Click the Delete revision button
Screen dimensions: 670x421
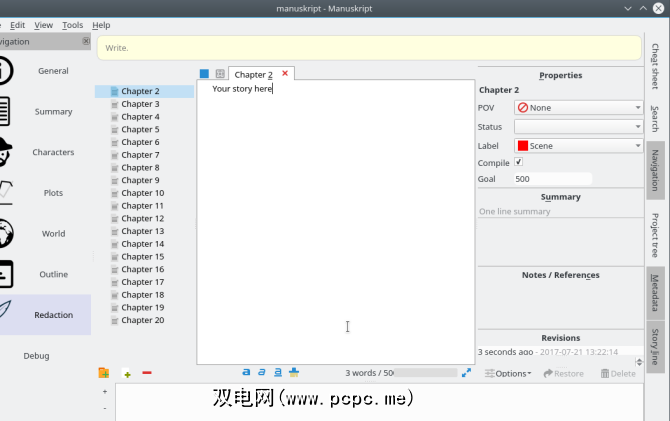pos(618,374)
